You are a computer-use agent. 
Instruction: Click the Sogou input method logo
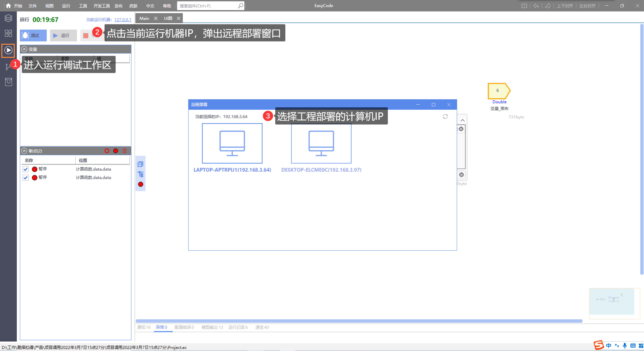pos(599,345)
